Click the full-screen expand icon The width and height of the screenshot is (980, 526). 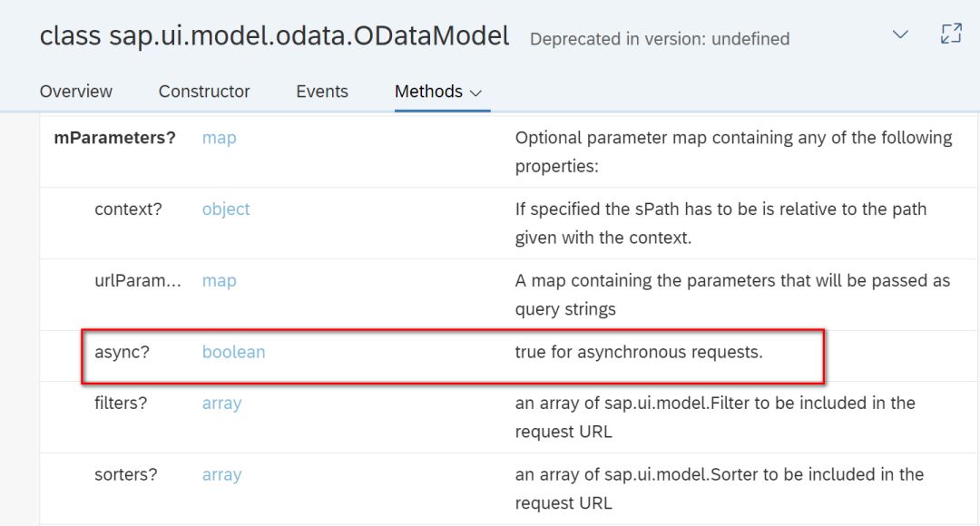950,35
